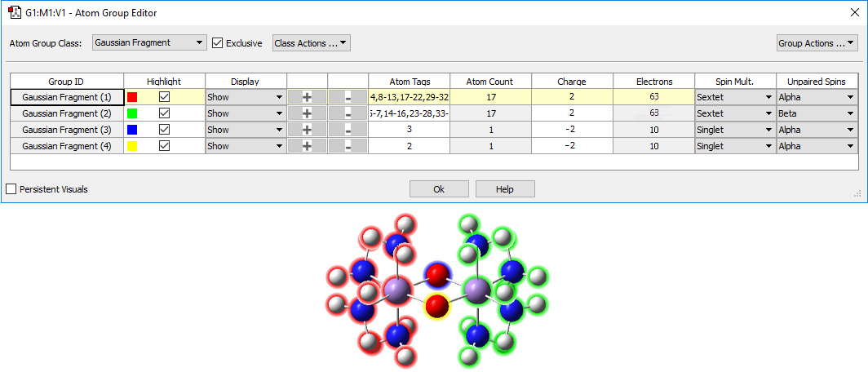Click the Help button
The width and height of the screenshot is (868, 372).
tap(505, 189)
